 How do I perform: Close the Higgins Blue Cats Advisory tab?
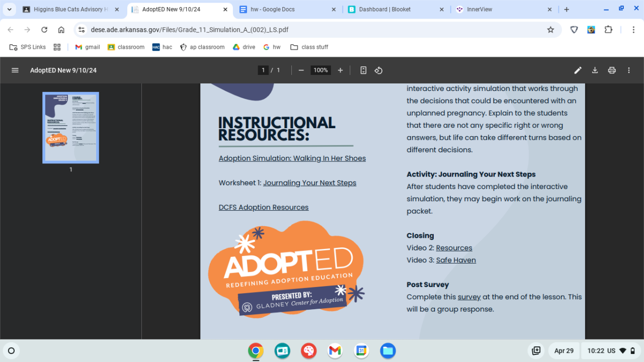click(117, 10)
